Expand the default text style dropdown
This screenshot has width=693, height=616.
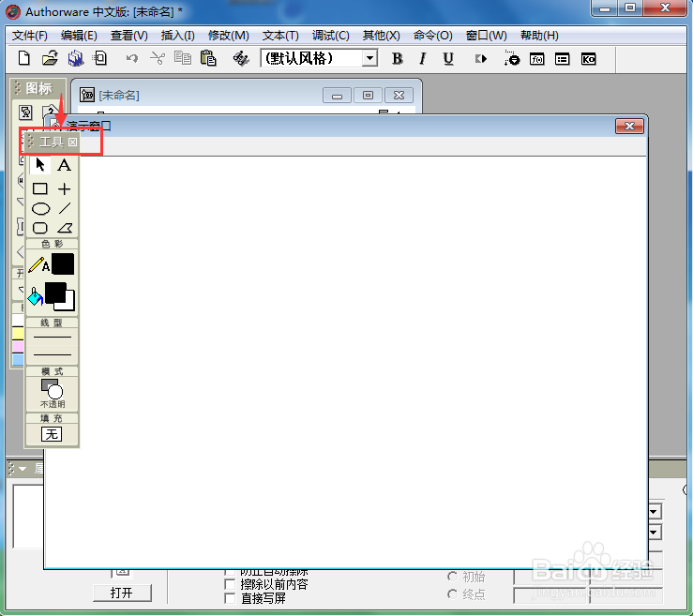coord(369,58)
